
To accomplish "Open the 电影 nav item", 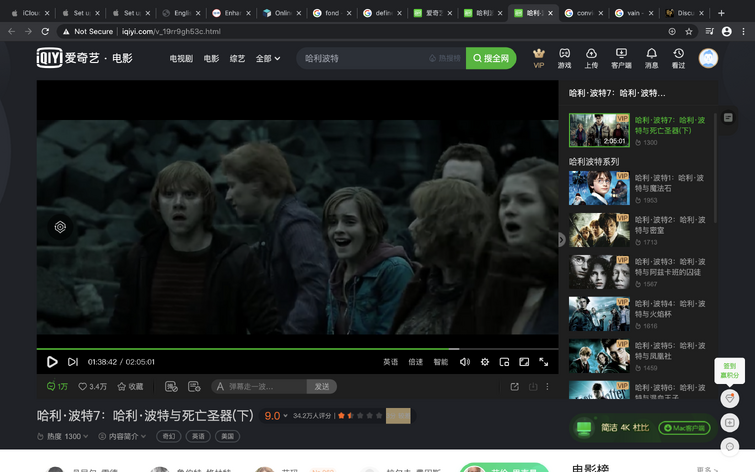I will tap(211, 58).
